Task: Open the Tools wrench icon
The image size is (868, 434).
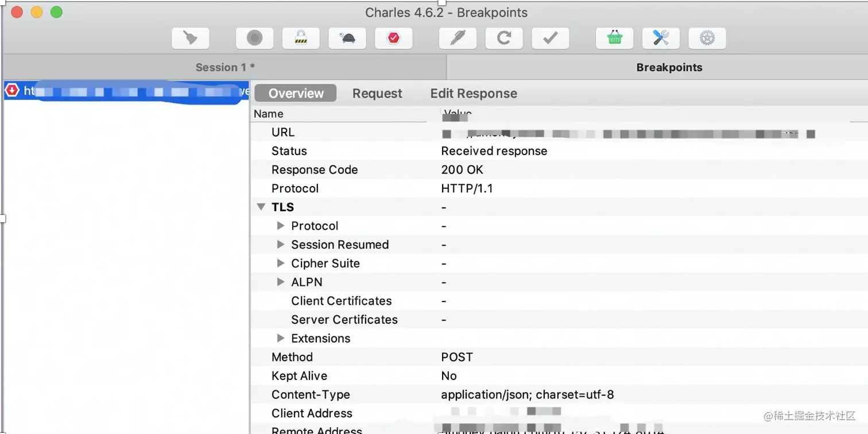Action: 661,38
